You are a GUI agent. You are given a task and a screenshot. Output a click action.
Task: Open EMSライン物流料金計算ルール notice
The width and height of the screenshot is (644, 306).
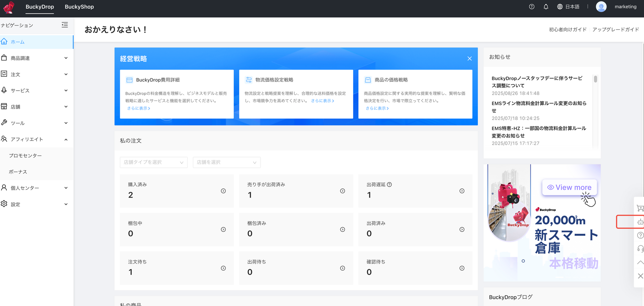click(539, 107)
